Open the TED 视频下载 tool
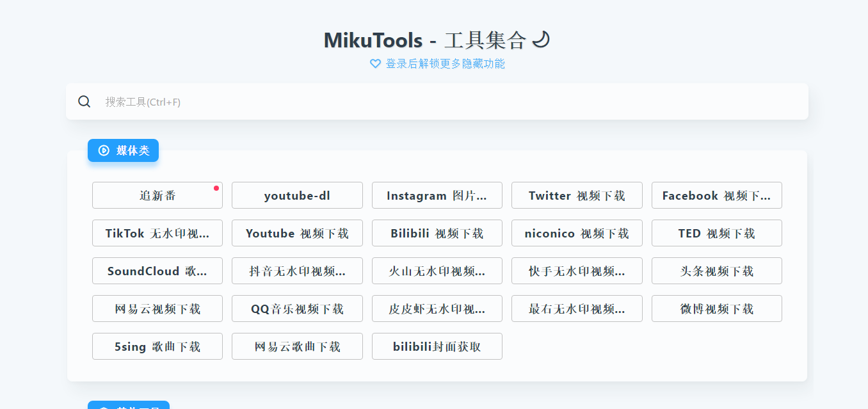 pyautogui.click(x=717, y=233)
